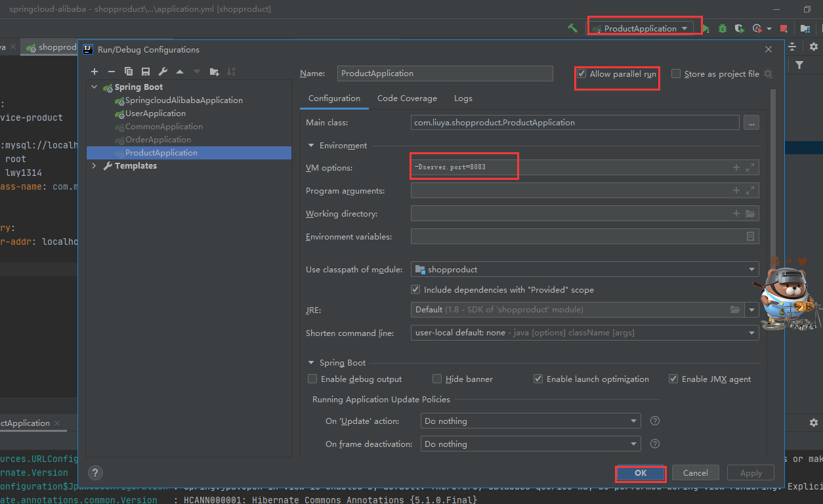Viewport: 823px width, 504px height.
Task: Save configuration with the floppy icon
Action: (146, 72)
